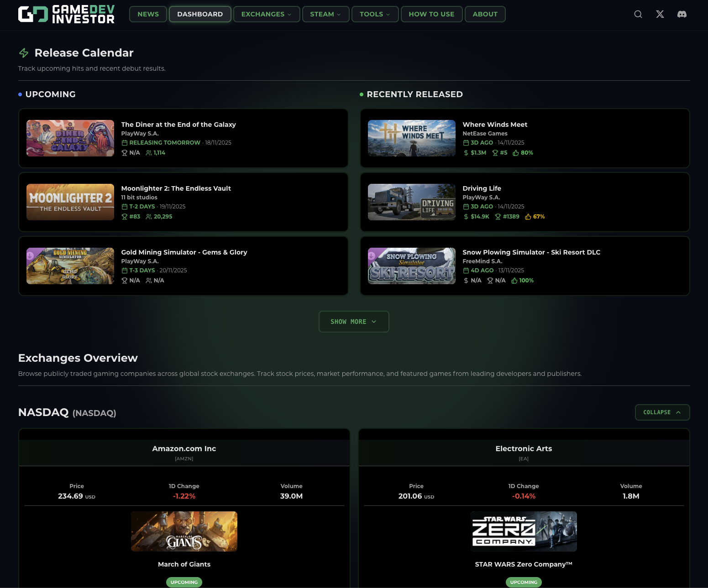The width and height of the screenshot is (708, 588).
Task: Open the Discord icon
Action: tap(682, 14)
